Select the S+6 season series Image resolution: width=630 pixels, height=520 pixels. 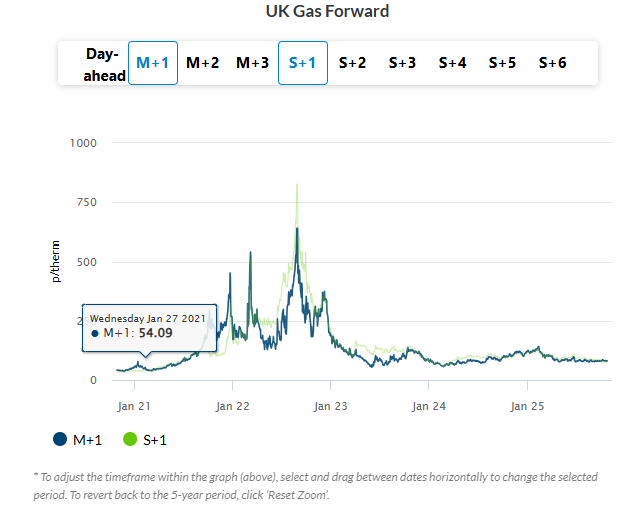[x=552, y=63]
